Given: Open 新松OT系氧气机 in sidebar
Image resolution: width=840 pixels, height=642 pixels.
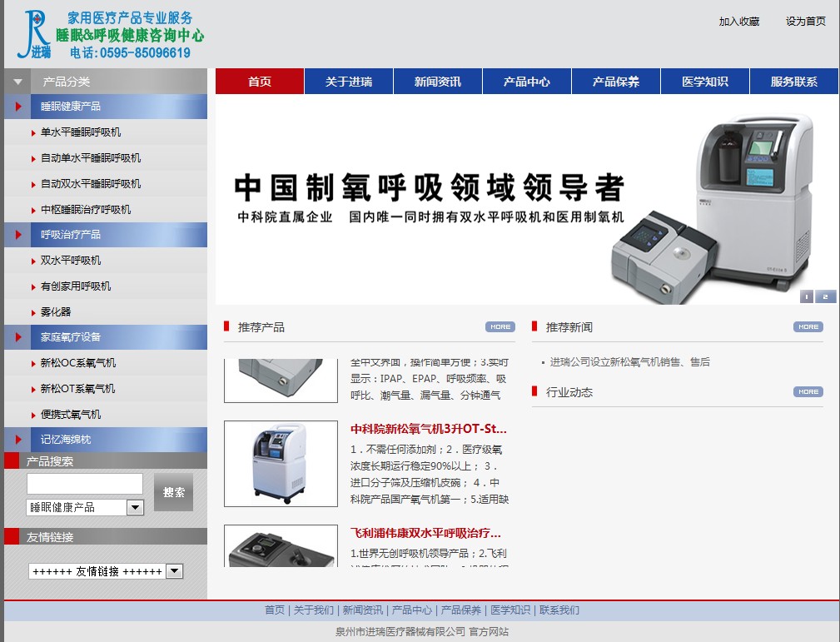Looking at the screenshot, I should tap(77, 389).
